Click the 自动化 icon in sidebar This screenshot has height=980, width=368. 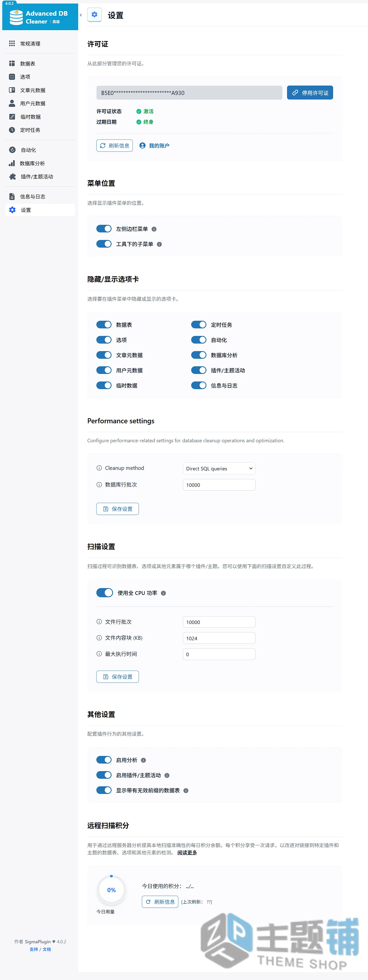click(x=12, y=150)
